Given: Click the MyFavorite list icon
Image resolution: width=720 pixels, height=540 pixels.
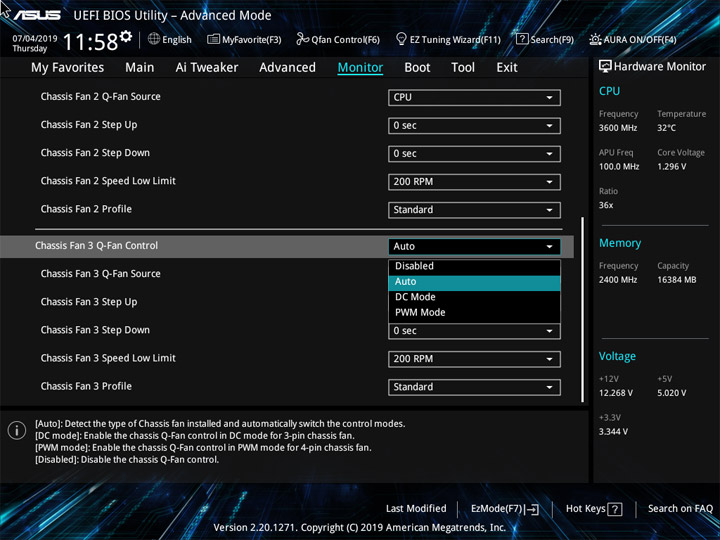Looking at the screenshot, I should point(214,39).
